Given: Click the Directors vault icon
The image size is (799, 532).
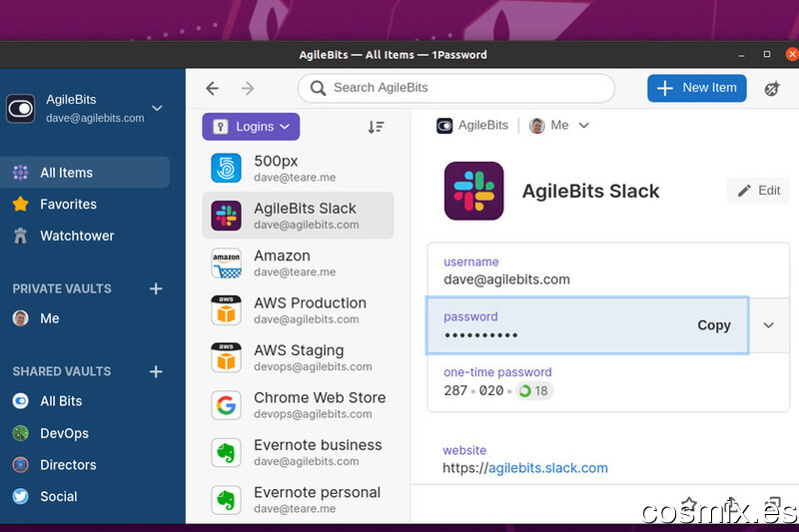Looking at the screenshot, I should 20,465.
